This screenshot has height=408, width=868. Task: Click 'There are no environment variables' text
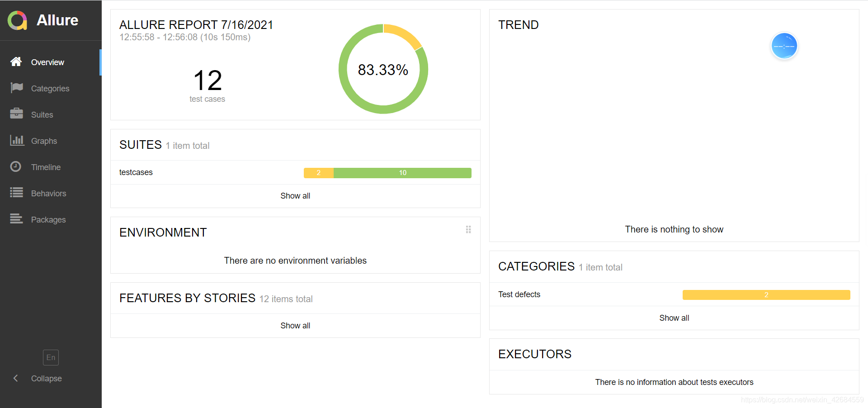[295, 261]
